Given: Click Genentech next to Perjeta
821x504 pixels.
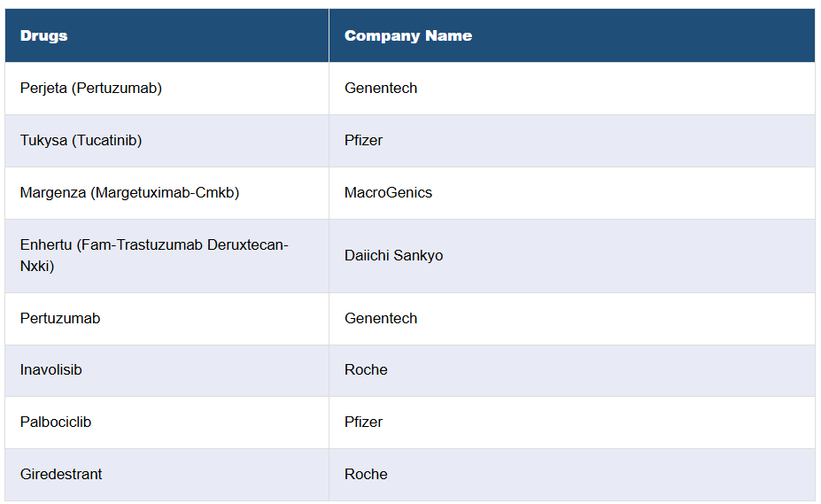Looking at the screenshot, I should point(381,89).
